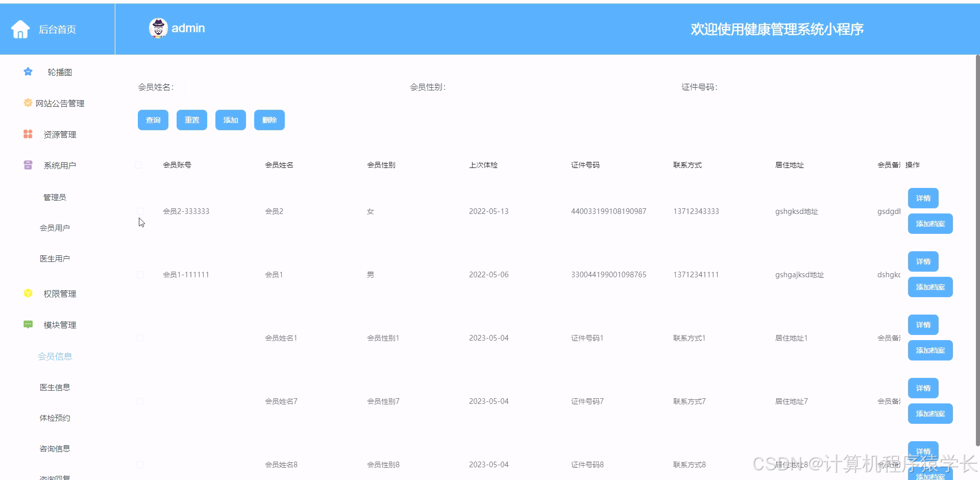Click address cell gshgksd地址

coord(797,211)
